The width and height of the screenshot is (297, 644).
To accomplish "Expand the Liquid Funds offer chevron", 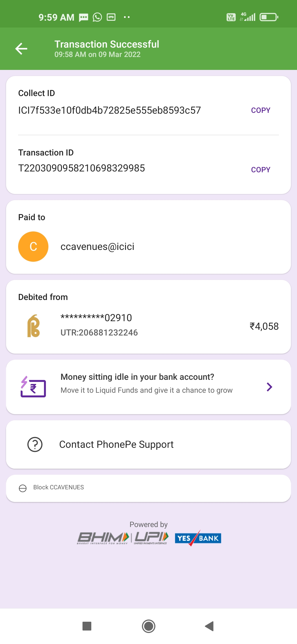I will [269, 387].
